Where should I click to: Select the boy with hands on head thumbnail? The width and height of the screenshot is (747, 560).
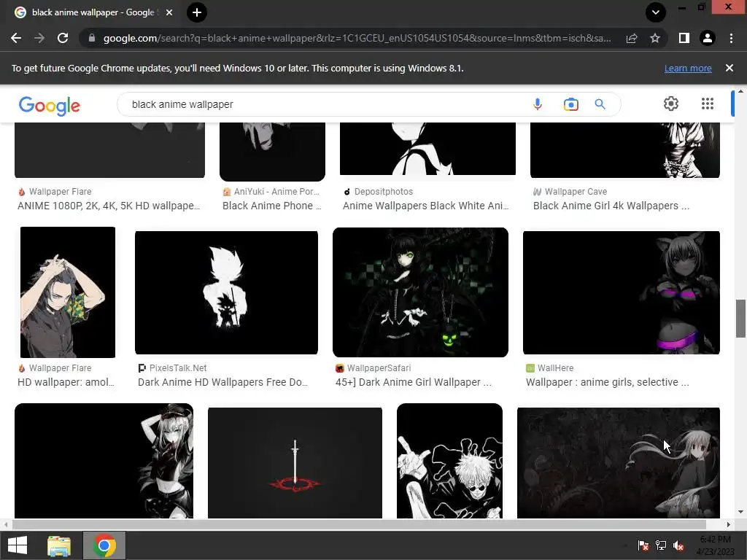[68, 292]
